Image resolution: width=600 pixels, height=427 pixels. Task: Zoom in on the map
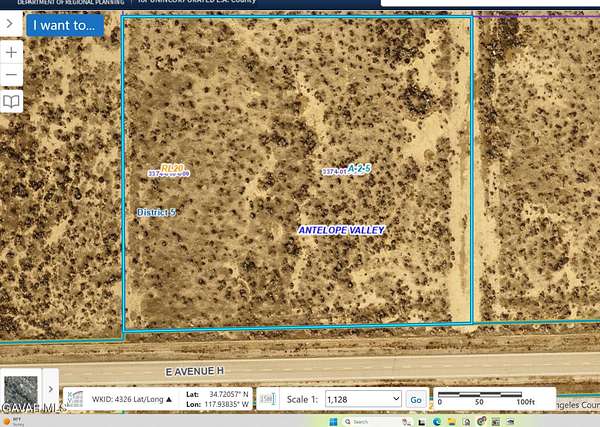click(x=11, y=52)
